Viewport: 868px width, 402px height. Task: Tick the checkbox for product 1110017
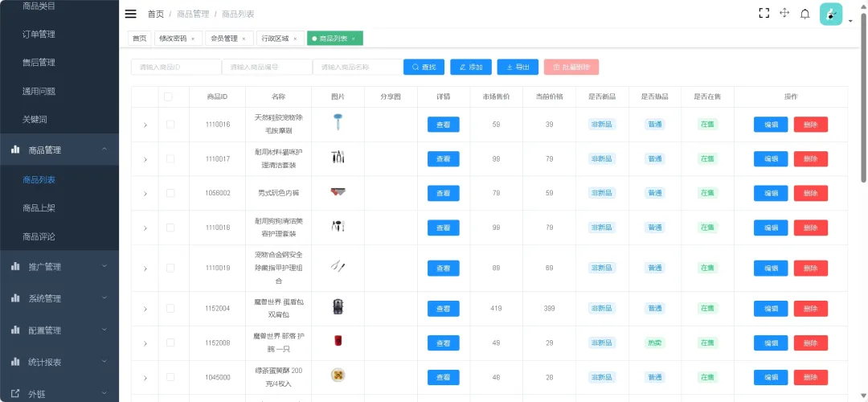click(170, 158)
